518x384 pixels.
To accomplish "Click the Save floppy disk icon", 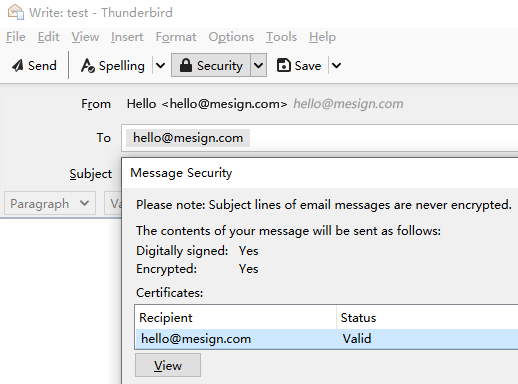I will coord(284,65).
